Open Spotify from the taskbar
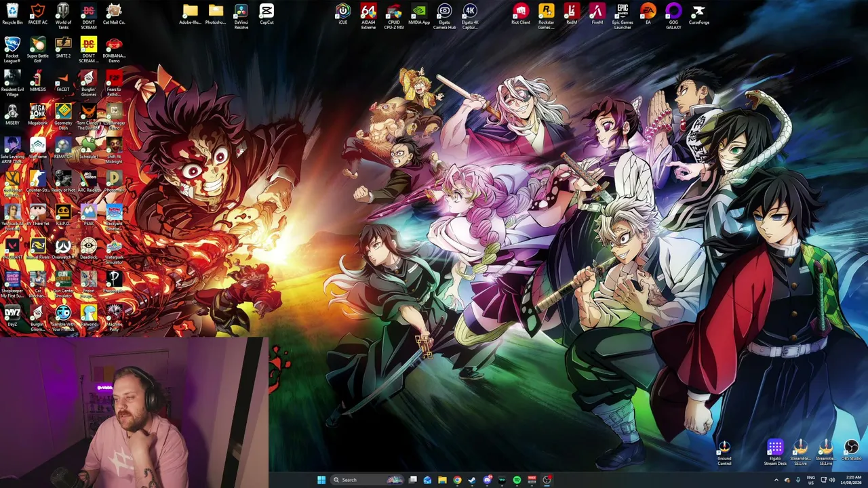Viewport: 868px width, 488px height. [x=517, y=480]
